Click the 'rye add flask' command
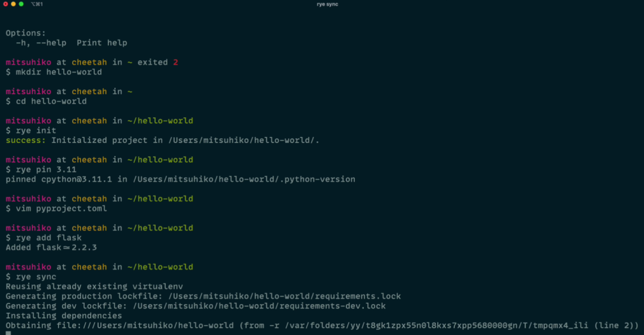The width and height of the screenshot is (644, 335). coord(48,238)
